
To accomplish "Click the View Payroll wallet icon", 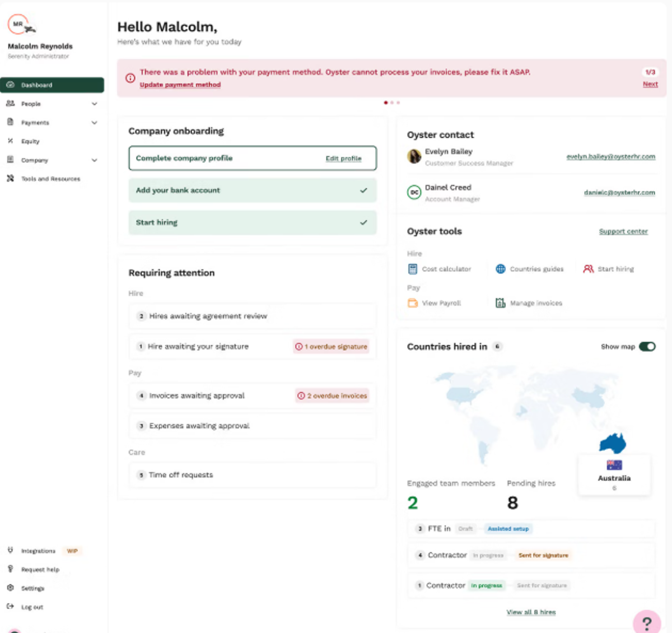I will pos(413,303).
